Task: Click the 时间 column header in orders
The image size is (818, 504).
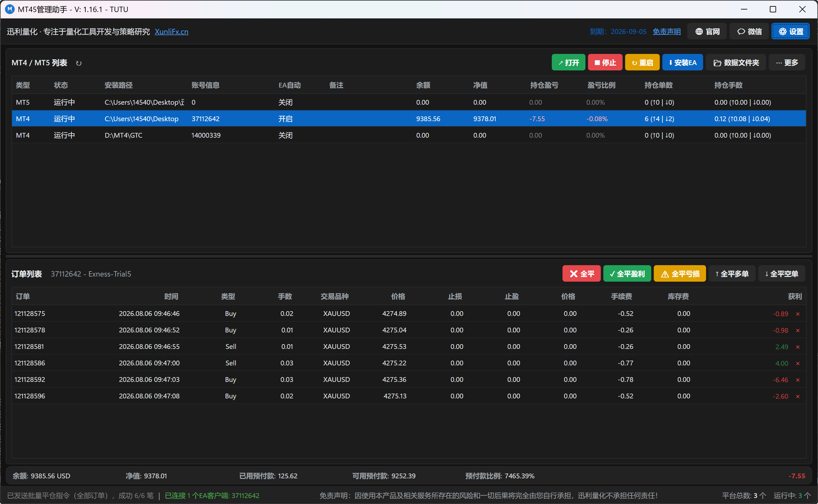Action: point(171,297)
